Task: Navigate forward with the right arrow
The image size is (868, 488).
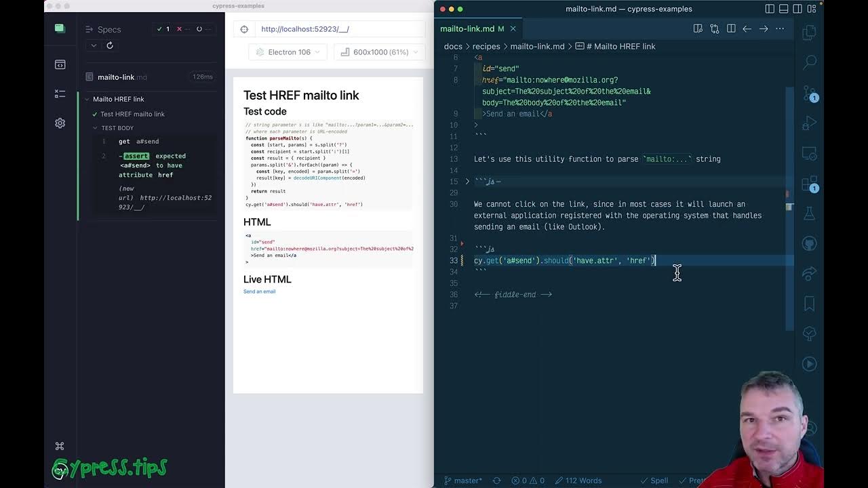Action: point(764,28)
